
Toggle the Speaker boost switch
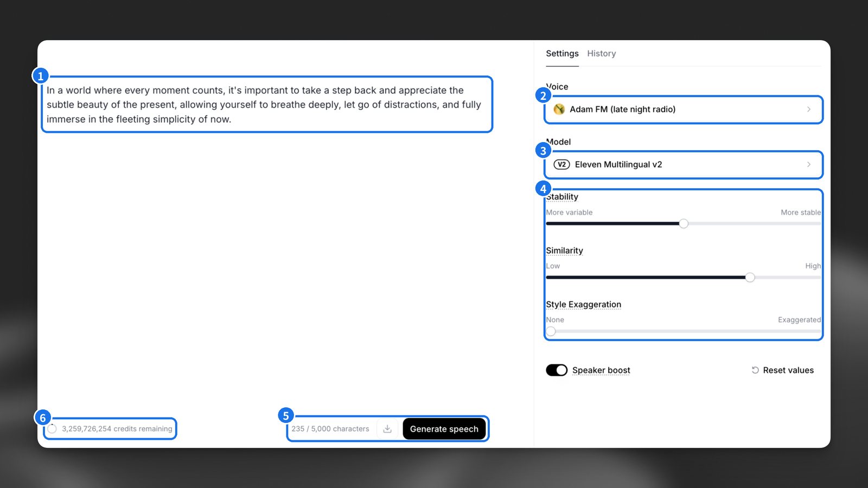point(557,370)
